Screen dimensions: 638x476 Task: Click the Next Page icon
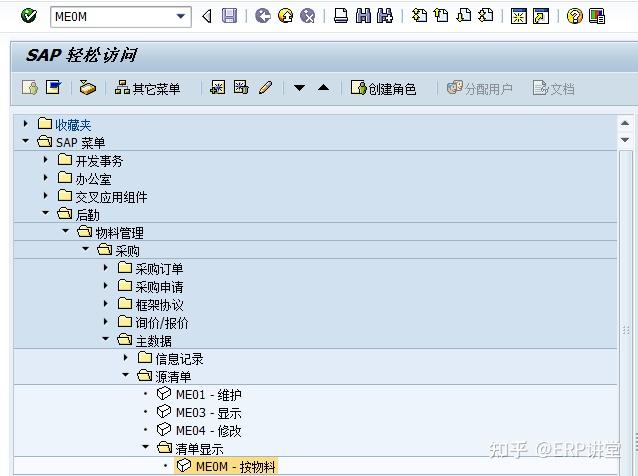coord(463,16)
